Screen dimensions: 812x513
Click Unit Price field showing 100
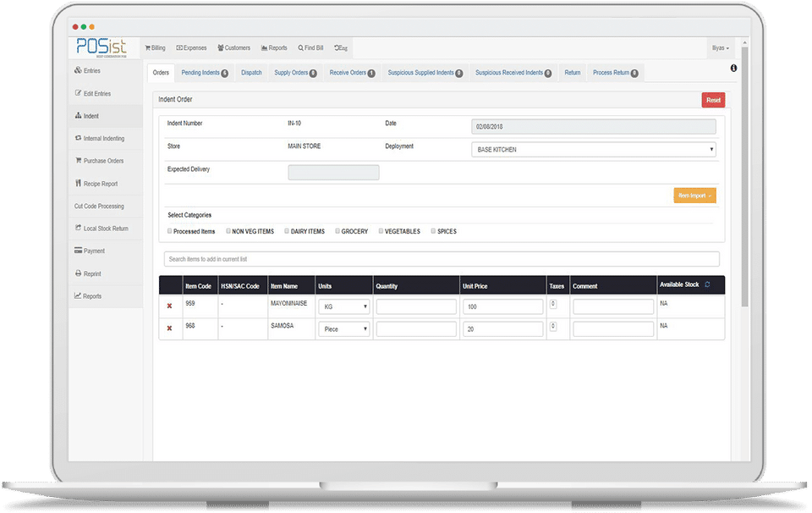coord(502,306)
